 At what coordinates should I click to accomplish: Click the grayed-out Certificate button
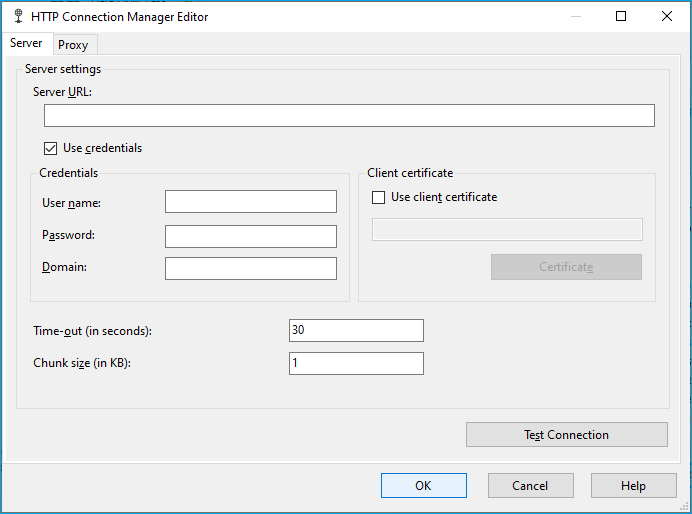[566, 267]
